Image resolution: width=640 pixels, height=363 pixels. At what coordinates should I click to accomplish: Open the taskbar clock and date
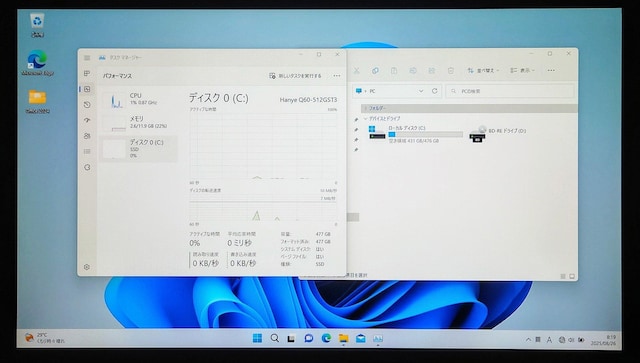tap(604, 340)
